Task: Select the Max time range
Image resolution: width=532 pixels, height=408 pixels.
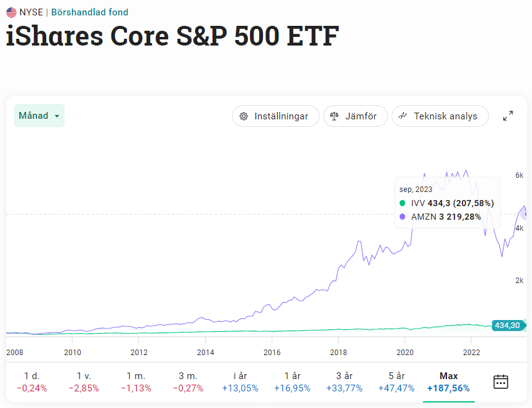Action: pyautogui.click(x=448, y=382)
